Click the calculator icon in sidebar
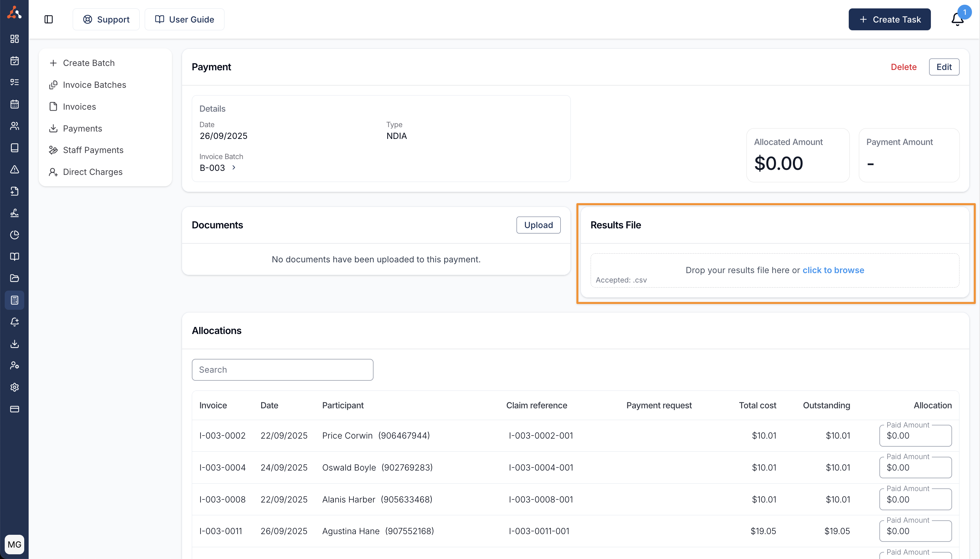The height and width of the screenshot is (559, 980). pyautogui.click(x=14, y=300)
